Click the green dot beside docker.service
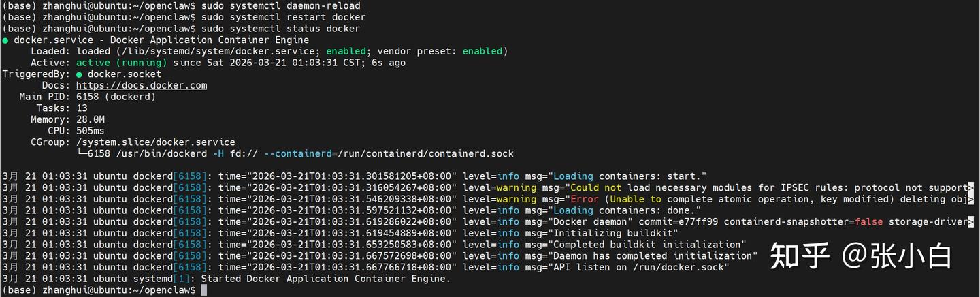 click(x=5, y=40)
